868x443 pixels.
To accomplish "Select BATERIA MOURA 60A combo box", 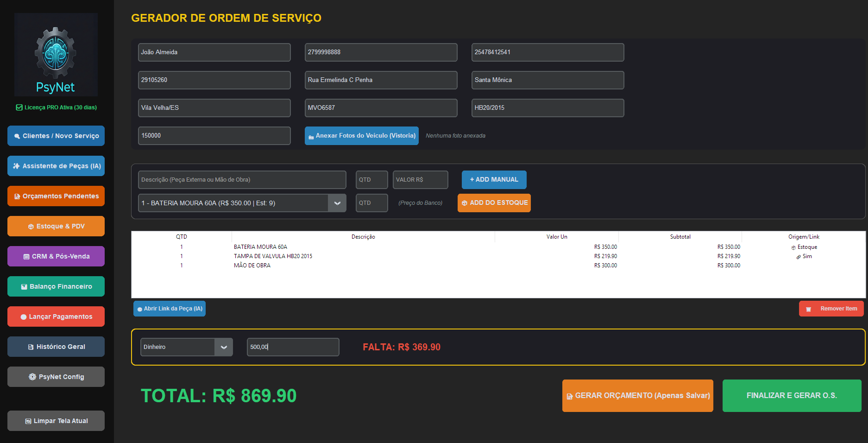I will pos(233,203).
